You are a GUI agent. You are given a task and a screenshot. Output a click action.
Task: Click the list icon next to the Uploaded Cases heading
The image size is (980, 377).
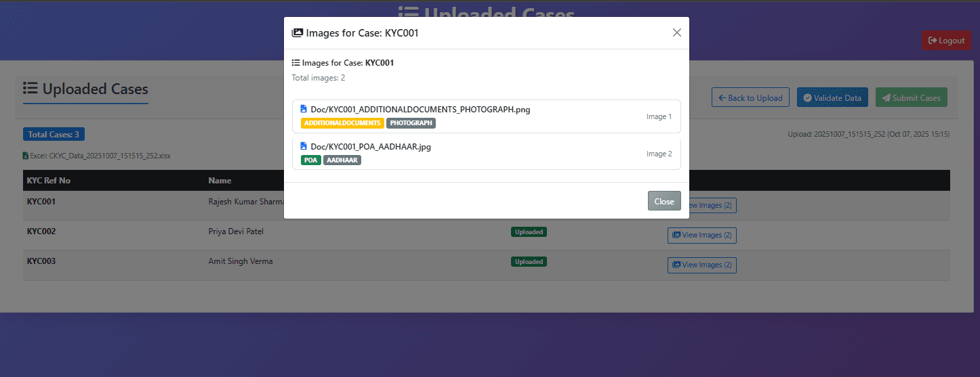click(x=30, y=89)
